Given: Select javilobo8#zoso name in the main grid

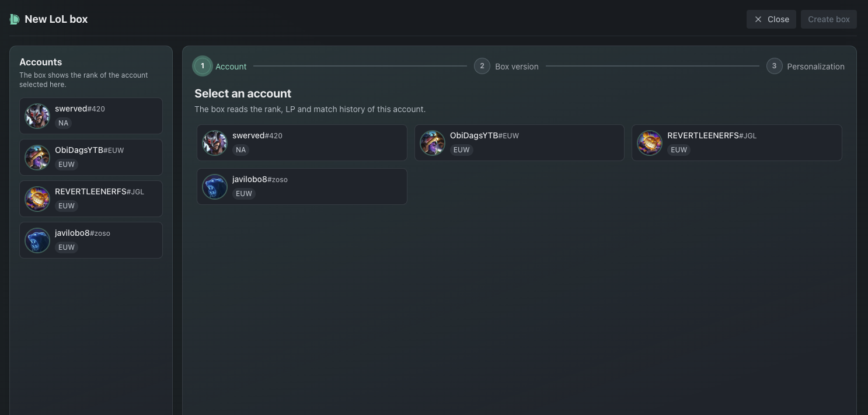Looking at the screenshot, I should pos(260,179).
